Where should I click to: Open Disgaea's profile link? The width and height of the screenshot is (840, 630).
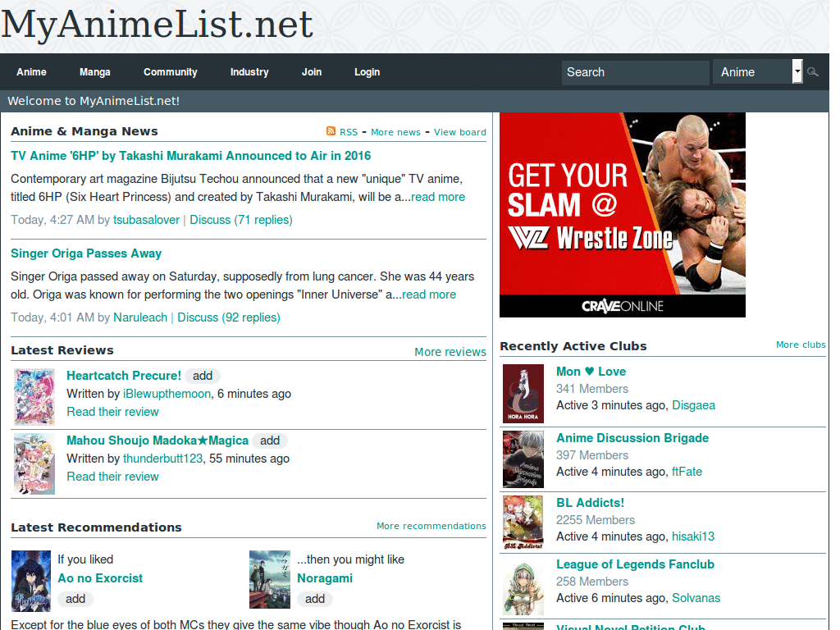(694, 405)
